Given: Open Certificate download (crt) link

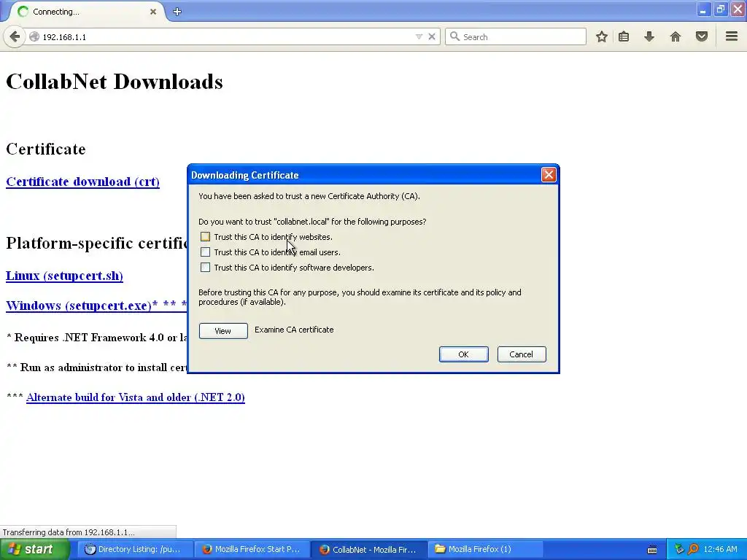Looking at the screenshot, I should 83,182.
